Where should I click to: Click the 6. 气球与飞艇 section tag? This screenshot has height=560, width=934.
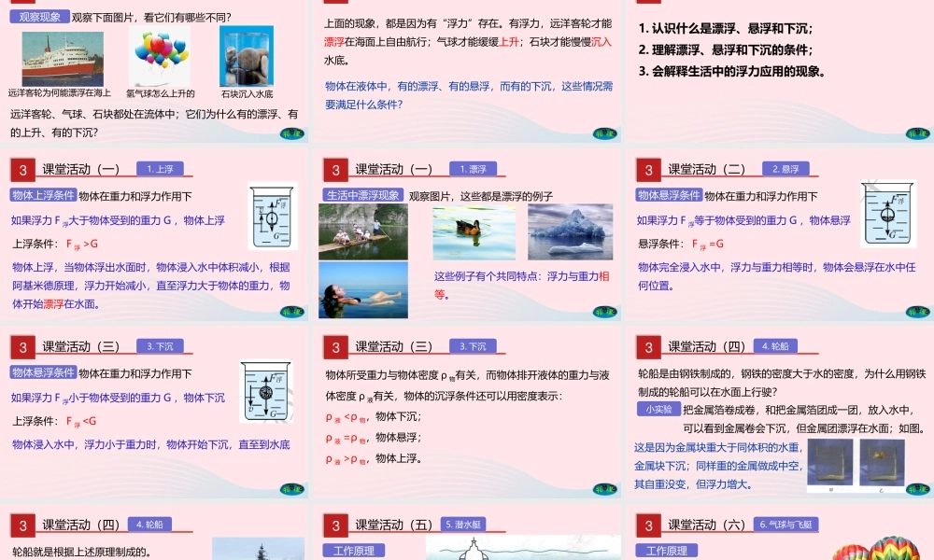pos(785,525)
